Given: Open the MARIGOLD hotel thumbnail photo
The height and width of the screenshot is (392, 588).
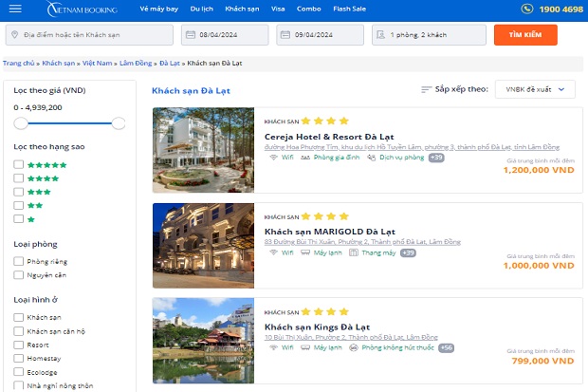Looking at the screenshot, I should click(x=203, y=246).
